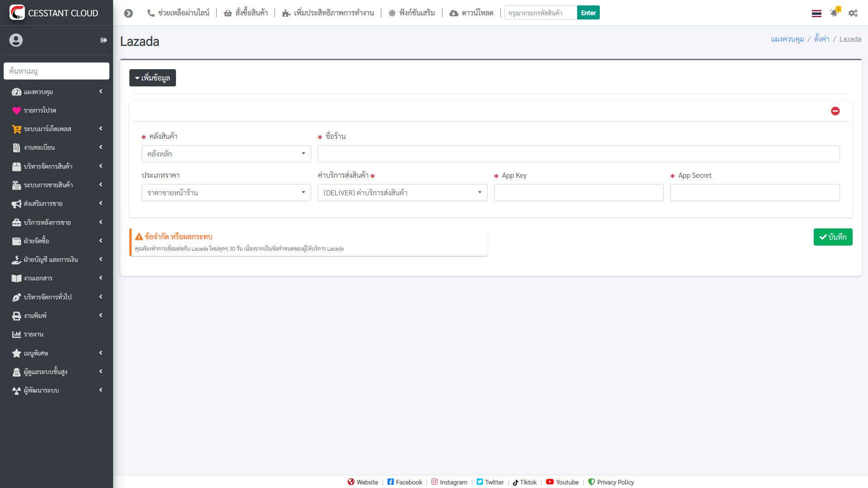Expand งานพิมพ์ printing sidebar item
The height and width of the screenshot is (488, 868).
point(57,316)
